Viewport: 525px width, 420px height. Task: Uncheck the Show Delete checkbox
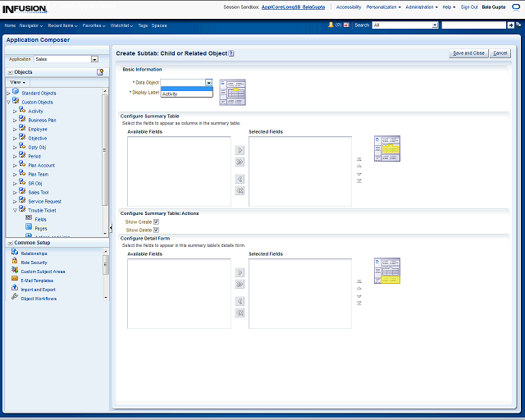click(x=156, y=230)
